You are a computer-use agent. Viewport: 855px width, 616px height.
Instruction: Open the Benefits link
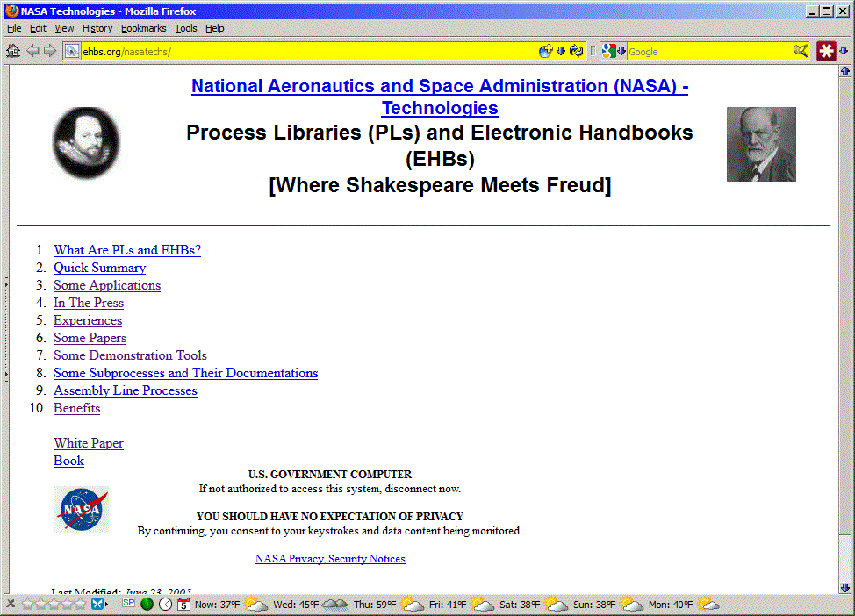[77, 408]
